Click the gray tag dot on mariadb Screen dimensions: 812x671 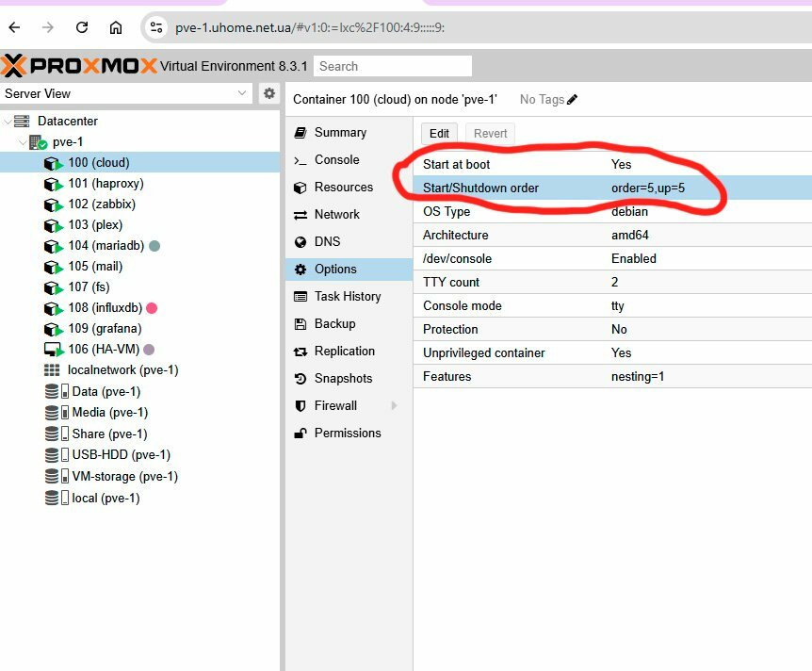tap(154, 246)
